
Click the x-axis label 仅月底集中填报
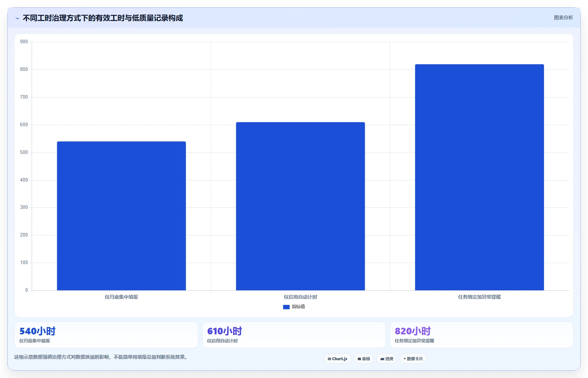pos(121,297)
